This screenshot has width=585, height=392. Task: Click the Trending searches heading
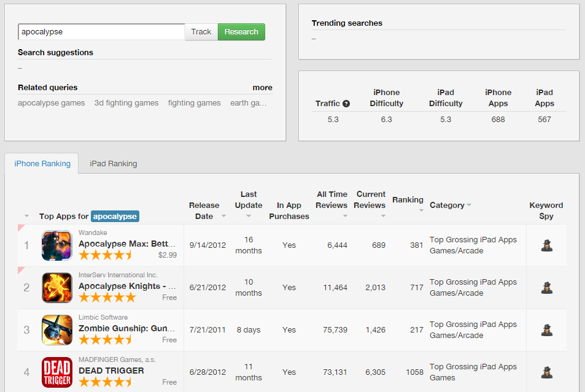pos(347,23)
